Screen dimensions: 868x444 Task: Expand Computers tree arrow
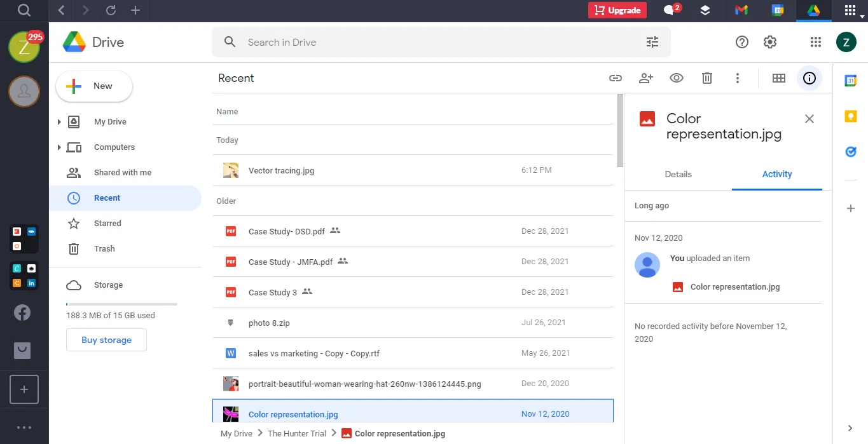pos(59,147)
